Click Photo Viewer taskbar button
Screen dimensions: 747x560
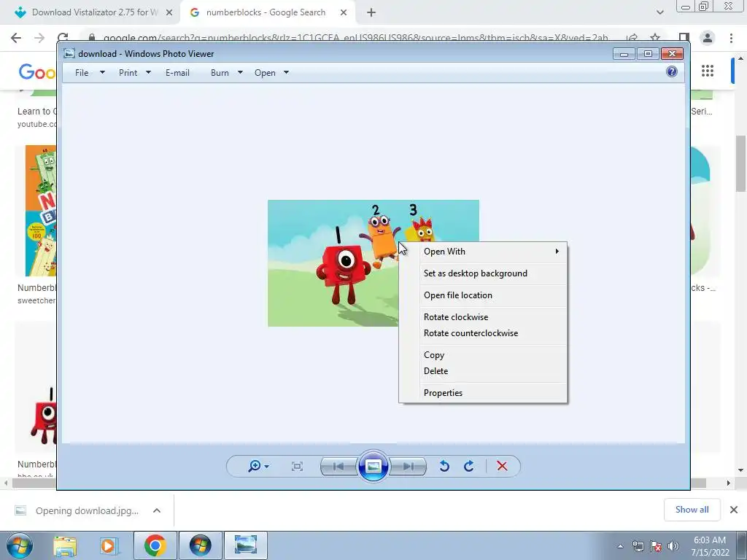tap(245, 545)
